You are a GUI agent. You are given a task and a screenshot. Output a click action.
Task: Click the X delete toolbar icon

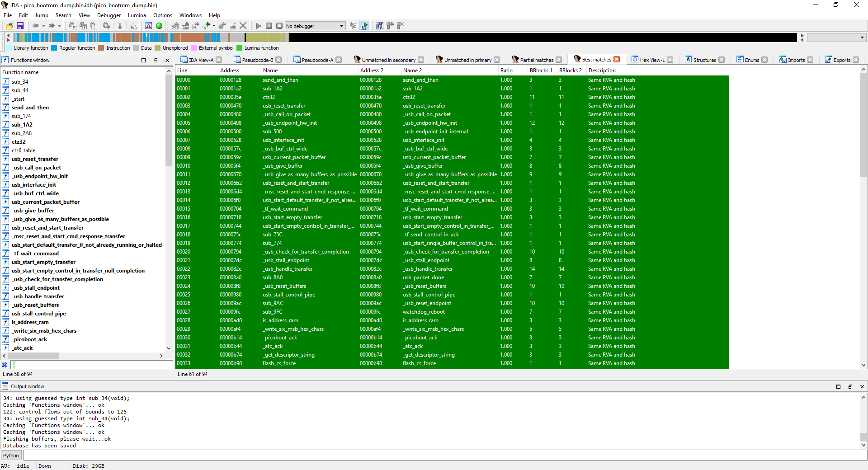pyautogui.click(x=243, y=26)
